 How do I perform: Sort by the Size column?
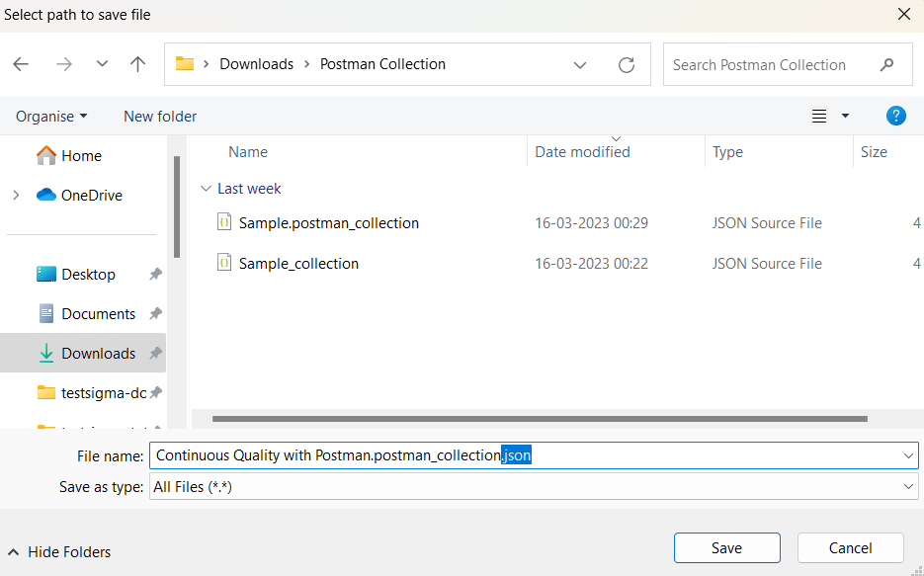874,152
